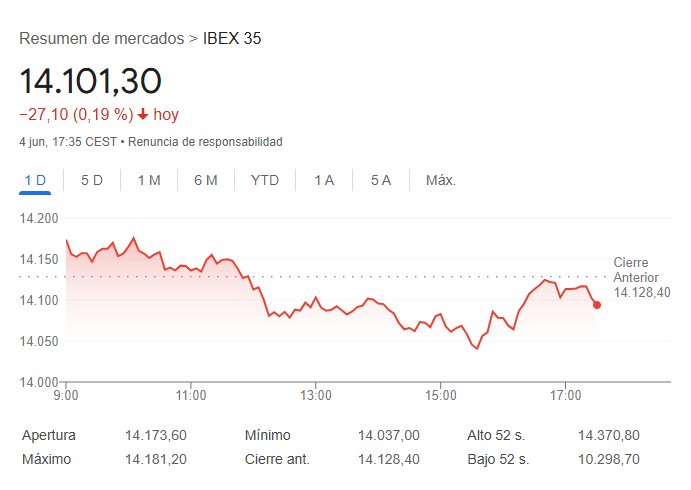Select the 1 D time range tab

tap(35, 180)
